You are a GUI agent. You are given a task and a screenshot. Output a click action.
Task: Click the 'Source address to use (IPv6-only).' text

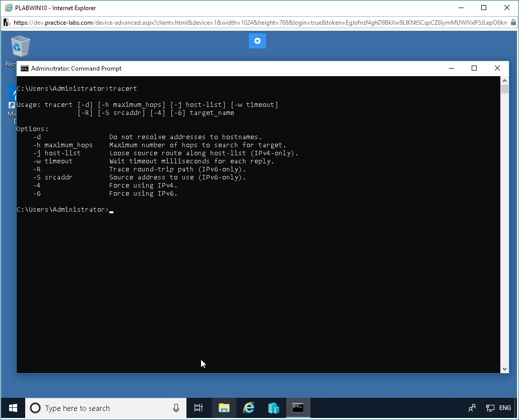(x=178, y=177)
